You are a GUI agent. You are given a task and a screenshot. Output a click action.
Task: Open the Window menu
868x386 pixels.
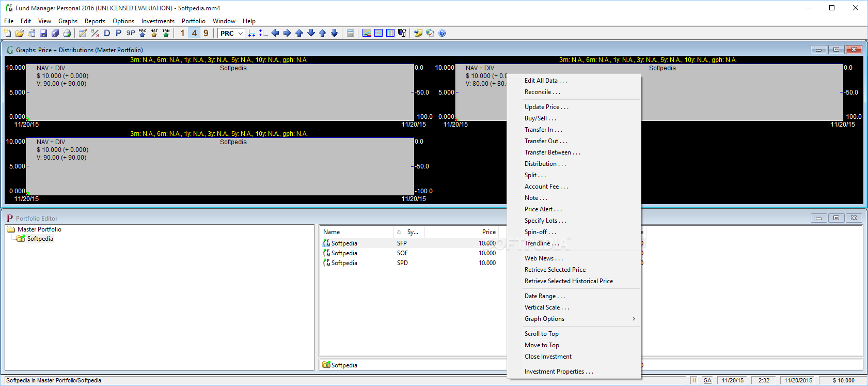pyautogui.click(x=224, y=21)
